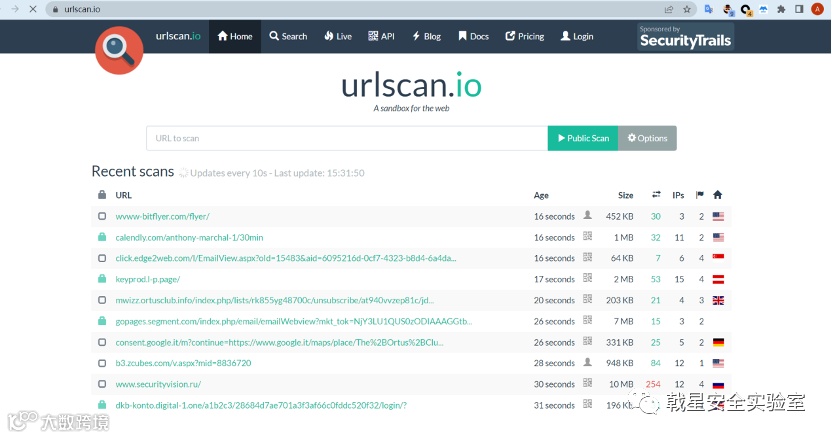
Task: Click US flag in wwww-bitflyer.com row
Action: pos(718,216)
